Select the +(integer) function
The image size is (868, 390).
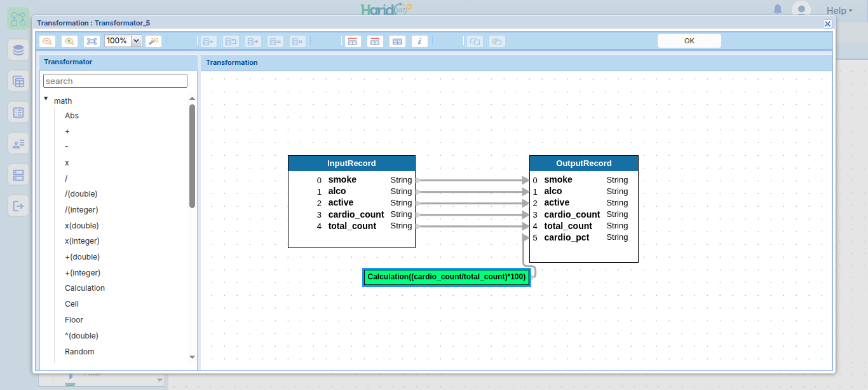pyautogui.click(x=83, y=273)
